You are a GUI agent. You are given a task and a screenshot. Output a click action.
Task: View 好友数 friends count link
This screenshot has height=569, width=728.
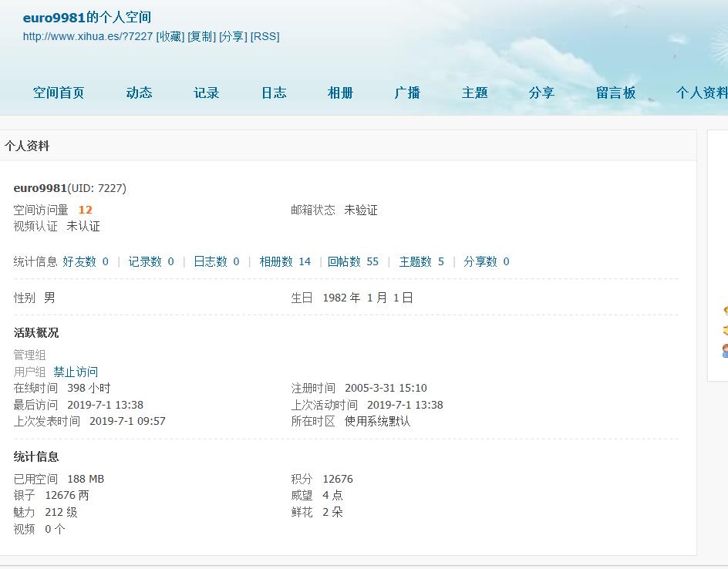[86, 261]
